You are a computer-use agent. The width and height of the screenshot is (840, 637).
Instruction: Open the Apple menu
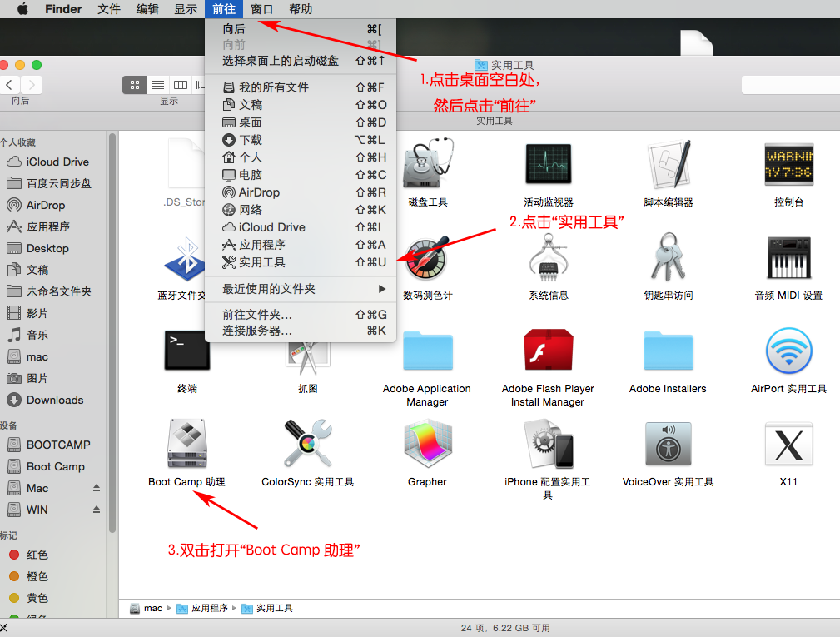tap(22, 9)
